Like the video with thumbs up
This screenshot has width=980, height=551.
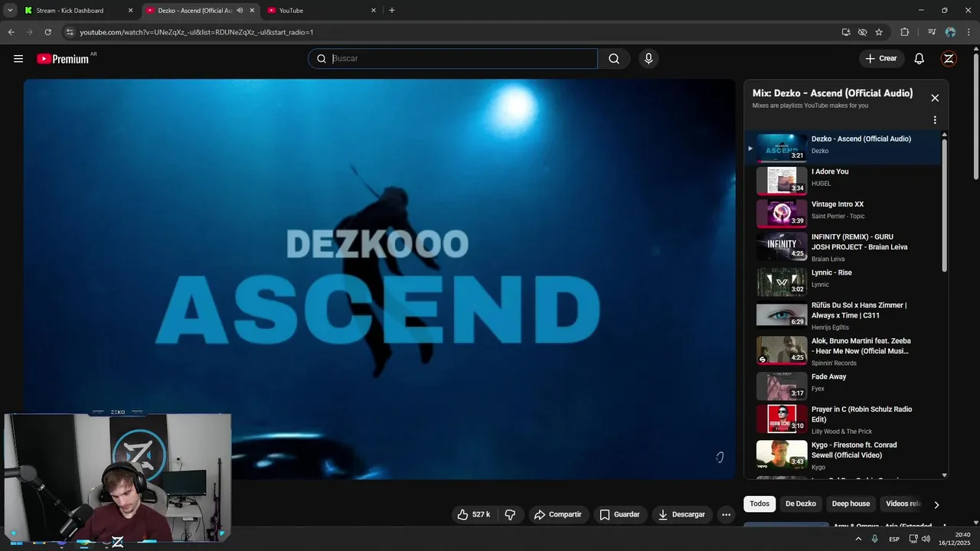474,515
